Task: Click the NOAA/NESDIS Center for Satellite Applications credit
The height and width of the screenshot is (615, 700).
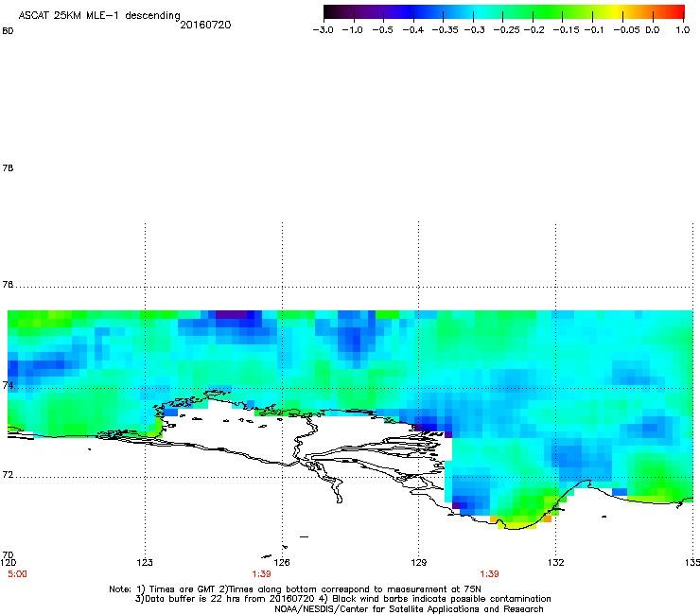Action: 409,609
